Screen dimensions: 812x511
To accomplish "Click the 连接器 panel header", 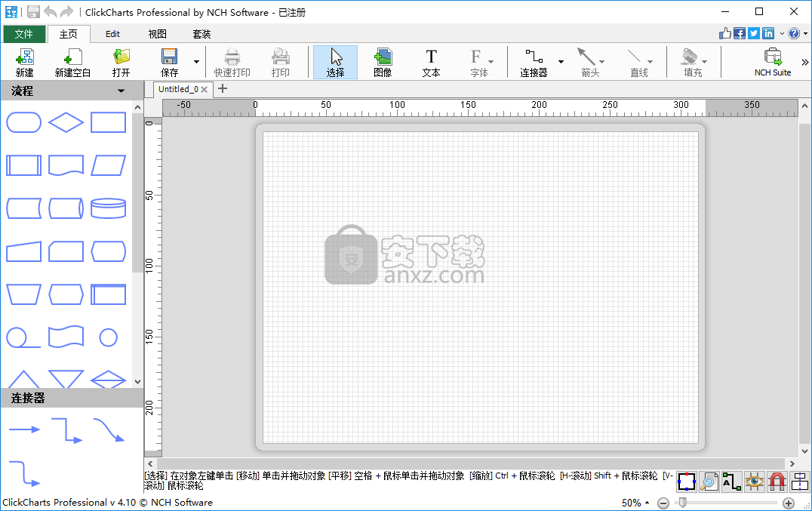I will [x=72, y=398].
